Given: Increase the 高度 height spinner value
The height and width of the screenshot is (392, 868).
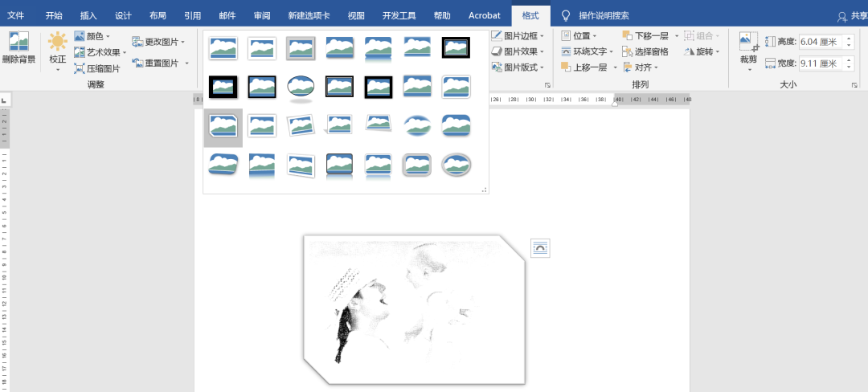Looking at the screenshot, I should click(850, 38).
